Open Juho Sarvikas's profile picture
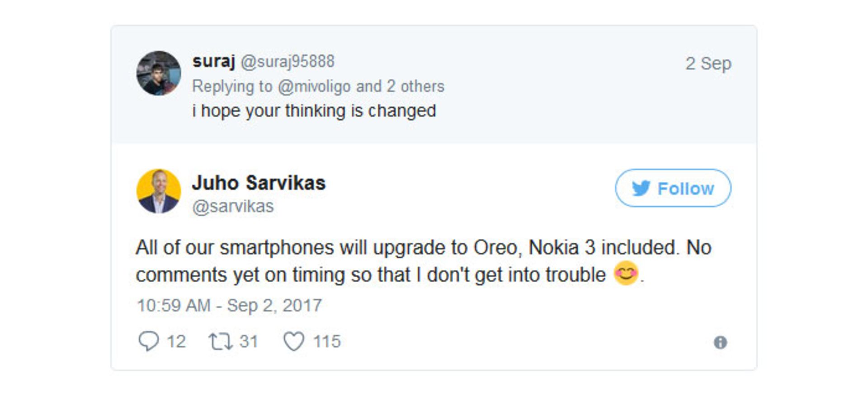The height and width of the screenshot is (397, 868). [159, 191]
